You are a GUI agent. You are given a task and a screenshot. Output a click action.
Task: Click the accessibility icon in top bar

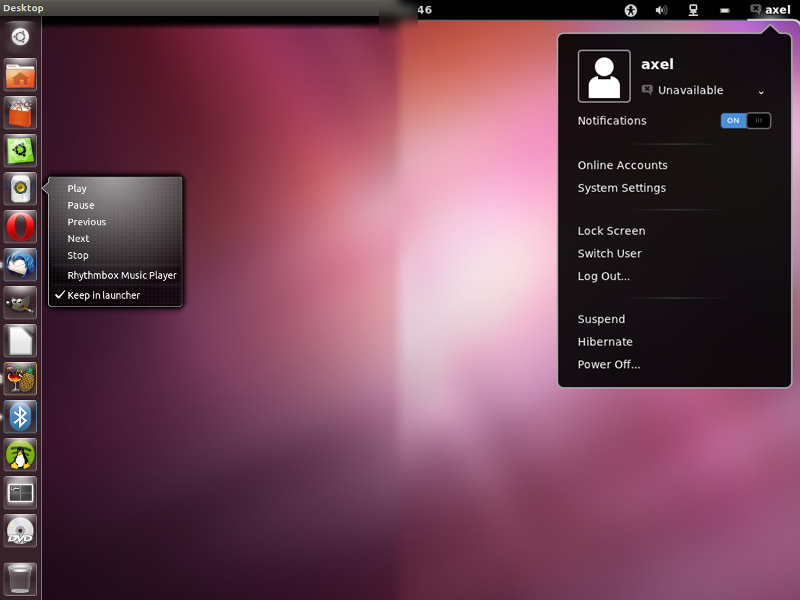tap(631, 10)
